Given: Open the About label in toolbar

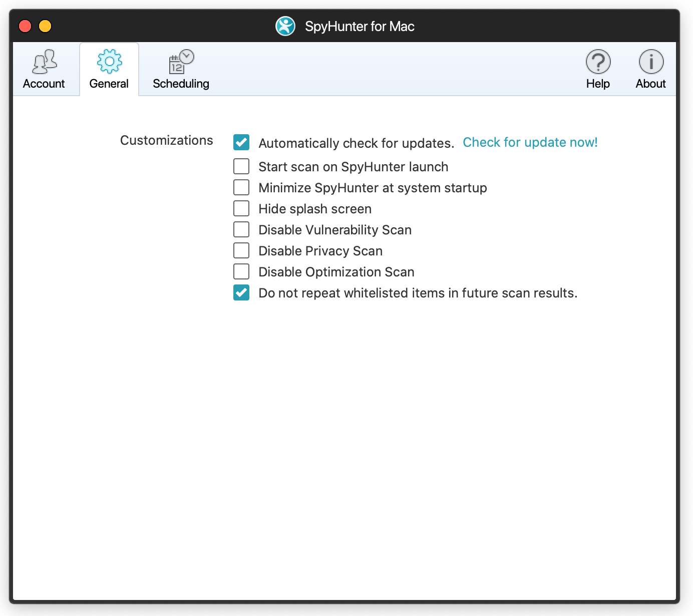Looking at the screenshot, I should (x=651, y=84).
